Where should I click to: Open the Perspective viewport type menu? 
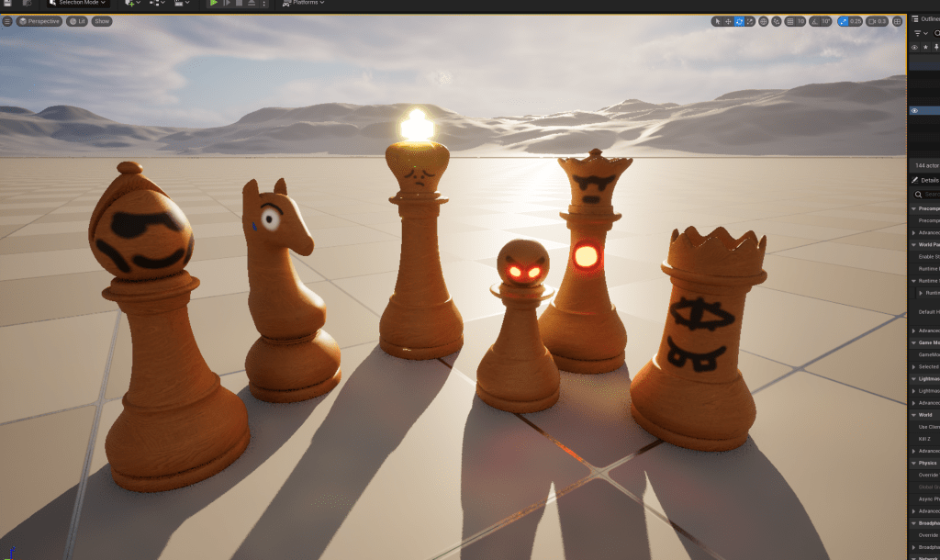pyautogui.click(x=39, y=21)
